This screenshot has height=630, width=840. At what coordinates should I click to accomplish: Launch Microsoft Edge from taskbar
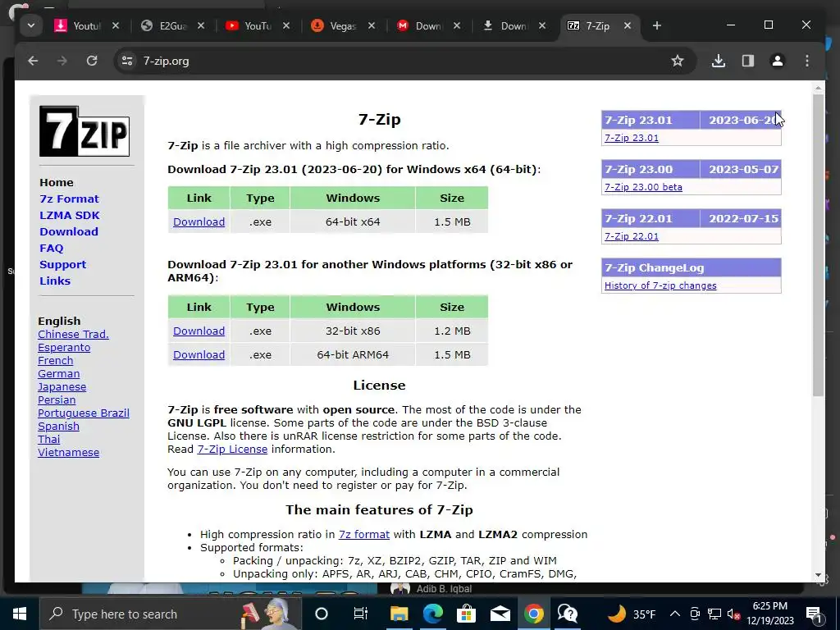[433, 614]
